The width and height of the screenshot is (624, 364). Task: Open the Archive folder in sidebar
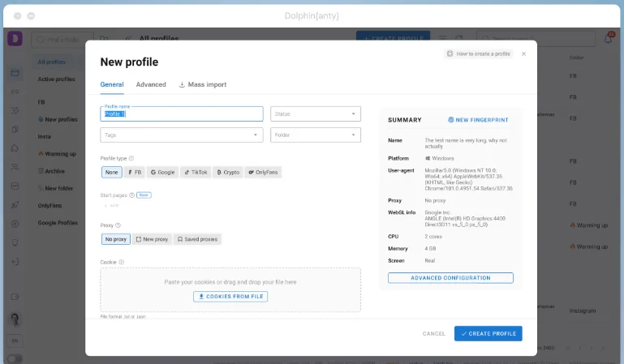(x=51, y=171)
